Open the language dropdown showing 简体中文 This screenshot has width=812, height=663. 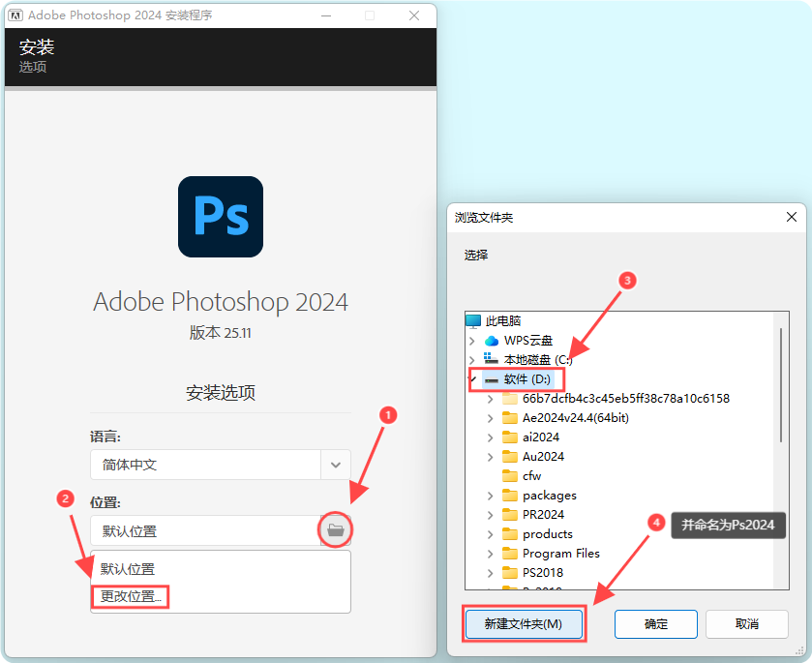[221, 465]
